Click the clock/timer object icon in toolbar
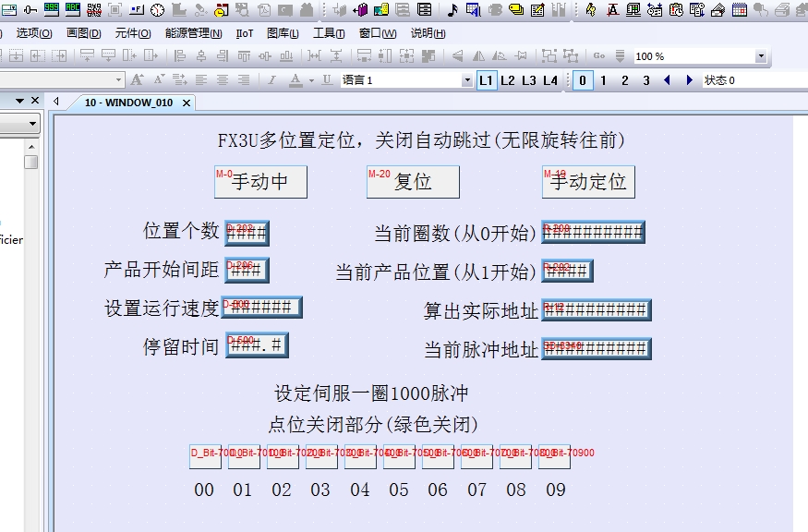 point(157,10)
